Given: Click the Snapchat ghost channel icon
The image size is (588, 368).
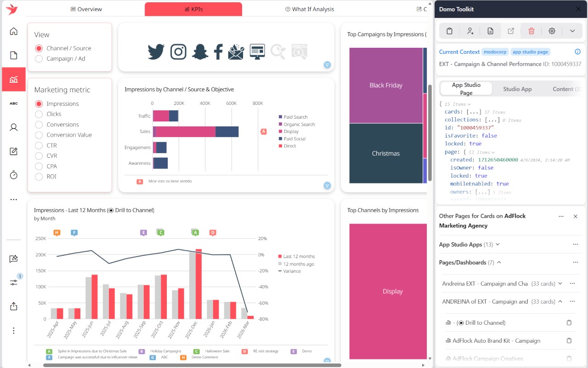Looking at the screenshot, I should (200, 52).
